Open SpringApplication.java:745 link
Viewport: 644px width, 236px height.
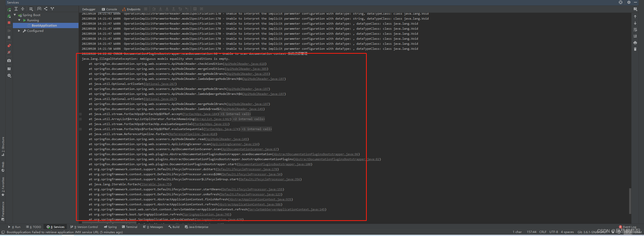[x=207, y=214]
